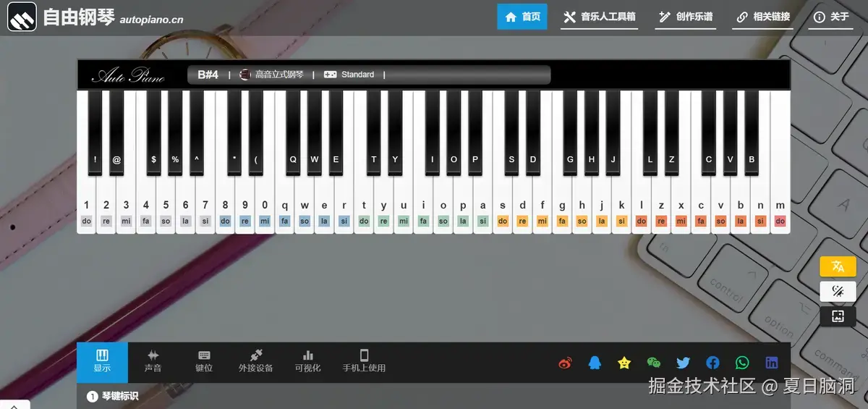Open 相关链接 menu item
Screen dimensions: 868x409
(762, 17)
